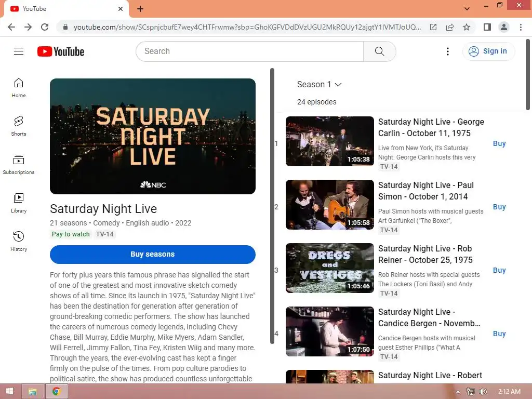Image resolution: width=532 pixels, height=399 pixels.
Task: Click the episode list scrollbar
Action: coord(272,206)
